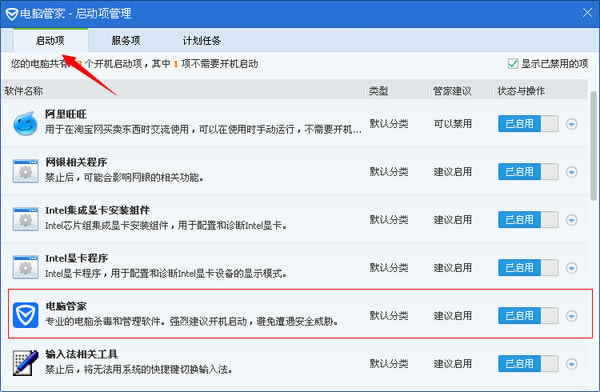Click the 软件名称 column header
The width and height of the screenshot is (600, 392).
pos(24,91)
